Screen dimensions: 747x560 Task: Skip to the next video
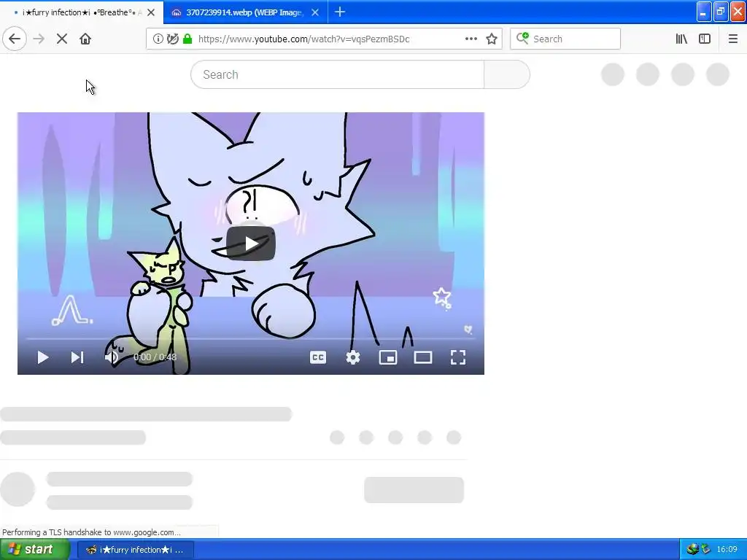tap(77, 357)
